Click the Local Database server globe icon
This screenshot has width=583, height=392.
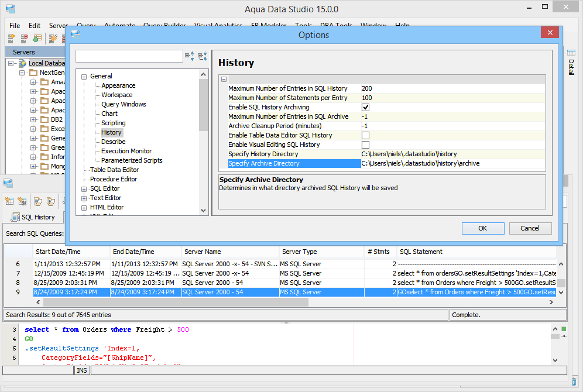pos(23,63)
